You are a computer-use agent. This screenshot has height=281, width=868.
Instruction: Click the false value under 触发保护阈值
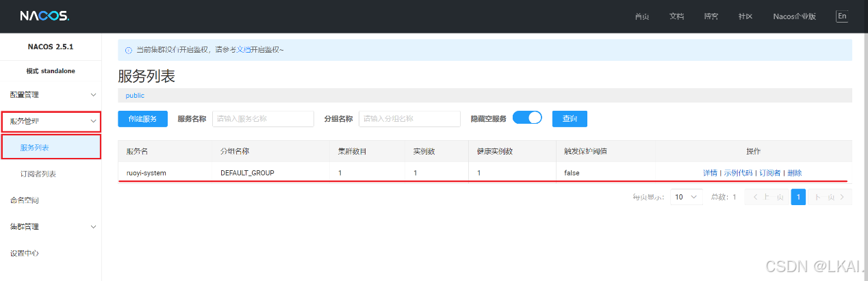(572, 173)
